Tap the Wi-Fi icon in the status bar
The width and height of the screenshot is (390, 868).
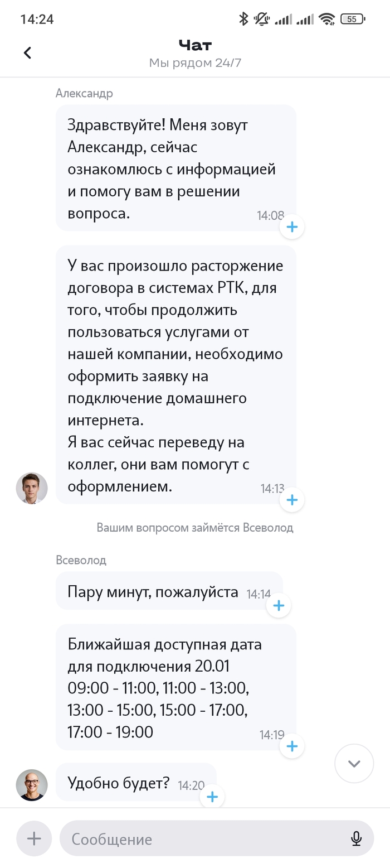[x=327, y=20]
